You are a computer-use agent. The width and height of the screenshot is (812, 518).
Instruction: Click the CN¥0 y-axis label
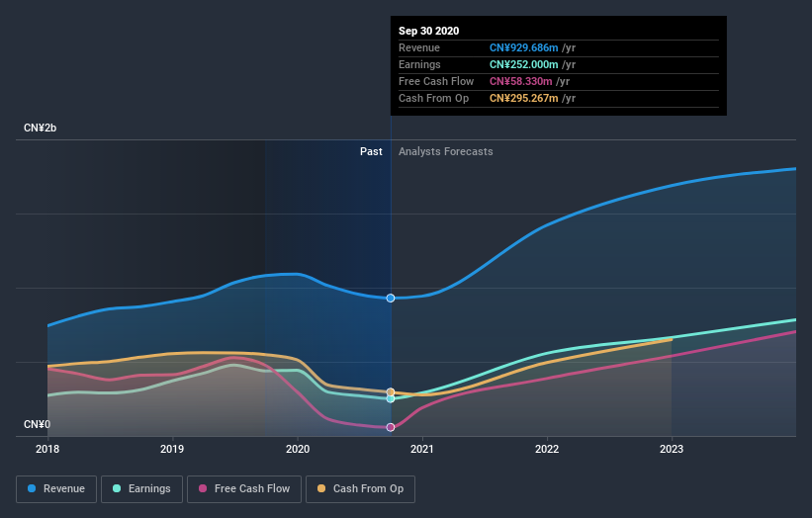(x=37, y=424)
